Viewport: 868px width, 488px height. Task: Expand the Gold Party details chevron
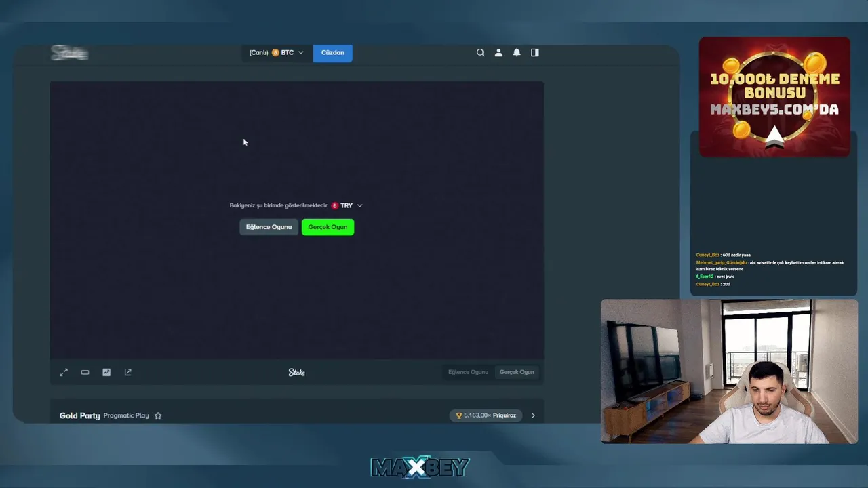[533, 415]
